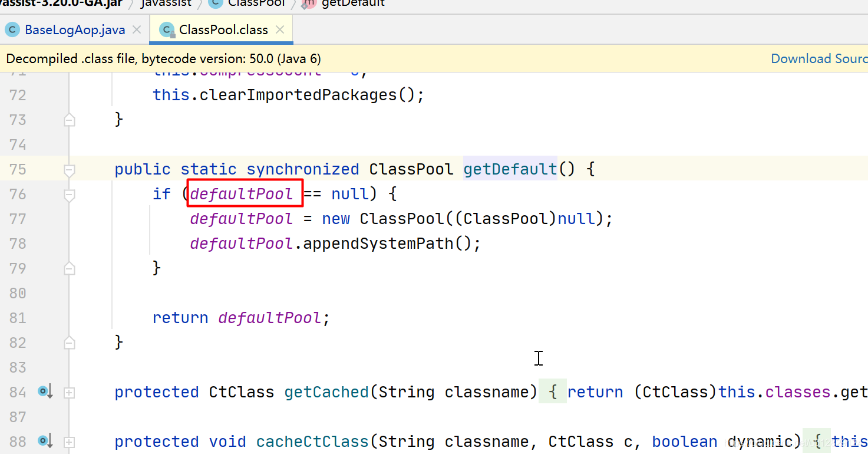Click the cacheCtClass method name on line 88
This screenshot has height=454, width=868.
312,442
